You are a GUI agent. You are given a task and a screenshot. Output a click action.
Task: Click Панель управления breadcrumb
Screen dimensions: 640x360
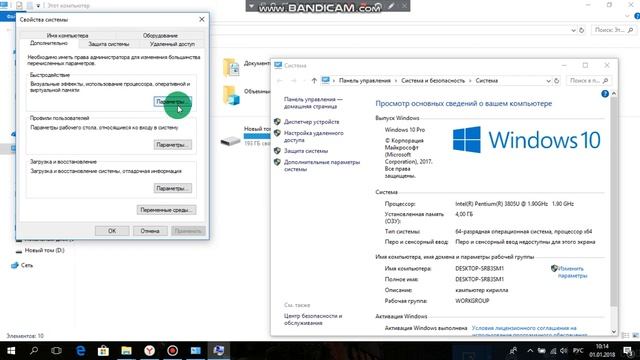point(364,81)
